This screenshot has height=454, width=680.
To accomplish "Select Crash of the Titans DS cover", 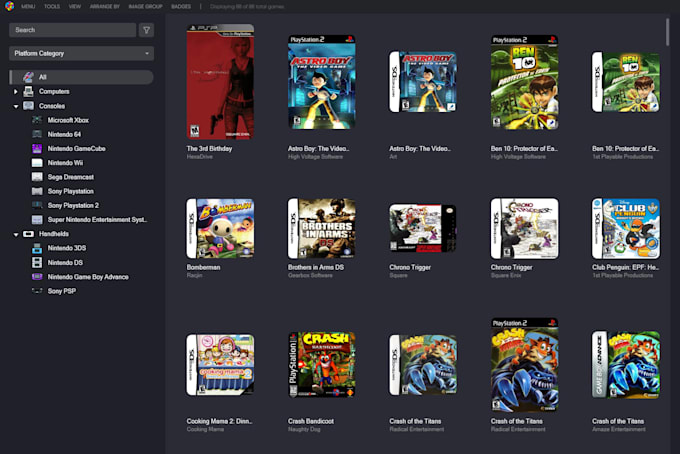I will click(423, 364).
